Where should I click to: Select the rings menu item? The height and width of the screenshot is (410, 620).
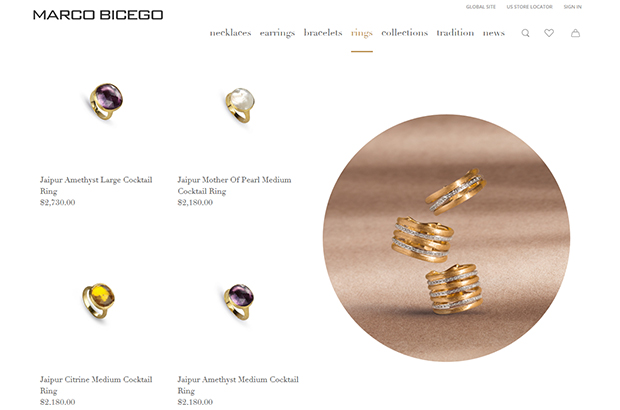(362, 33)
